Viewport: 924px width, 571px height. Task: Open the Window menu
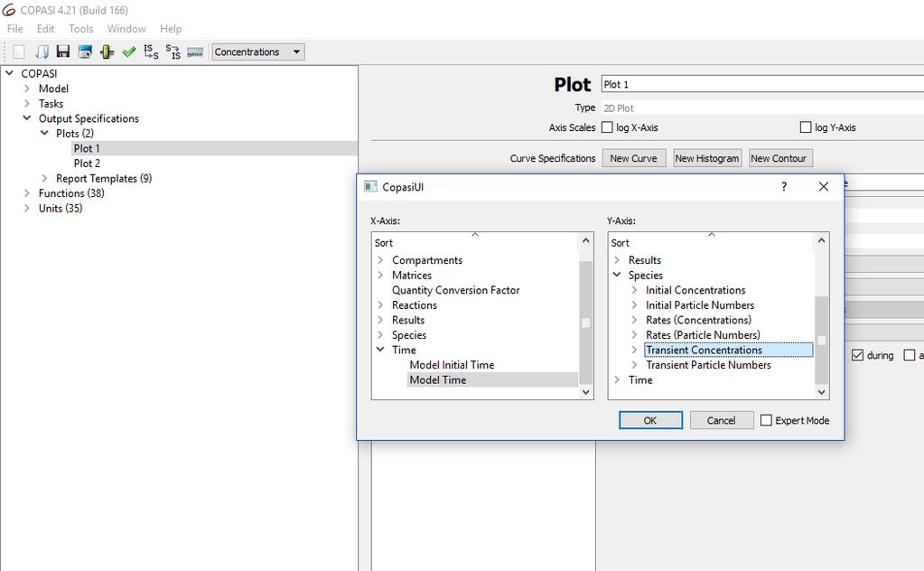coord(126,29)
